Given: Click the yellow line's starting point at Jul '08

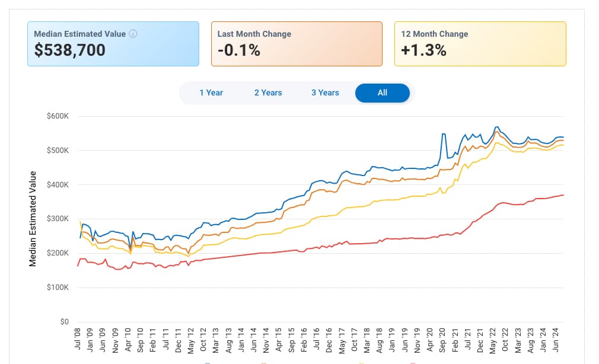Looking at the screenshot, I should pyautogui.click(x=80, y=222).
